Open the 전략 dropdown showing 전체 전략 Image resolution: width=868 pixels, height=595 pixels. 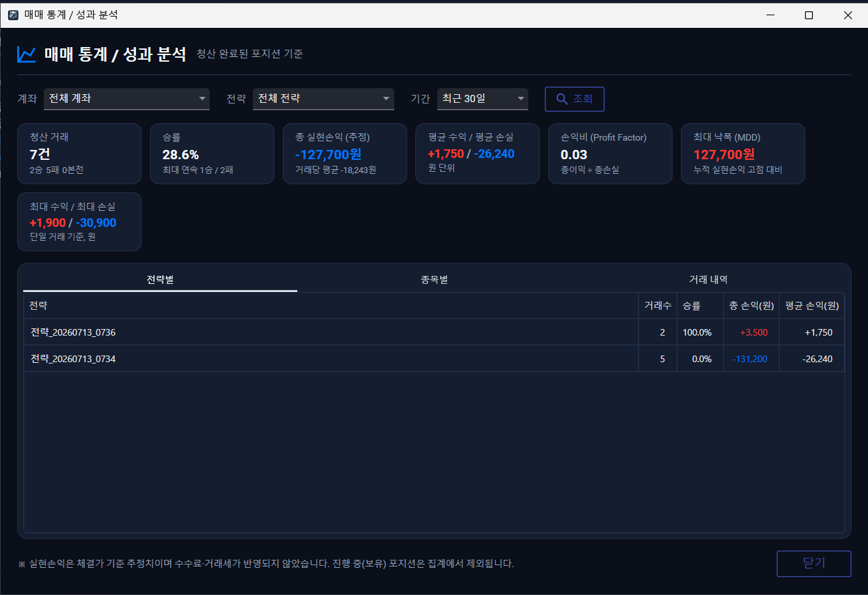pyautogui.click(x=323, y=99)
